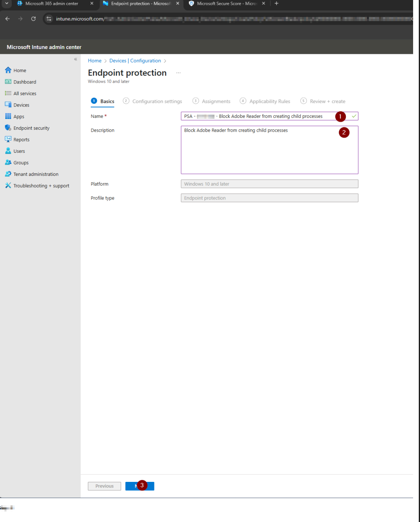Click the disabled Platform field
This screenshot has height=522, width=420.
[x=270, y=184]
